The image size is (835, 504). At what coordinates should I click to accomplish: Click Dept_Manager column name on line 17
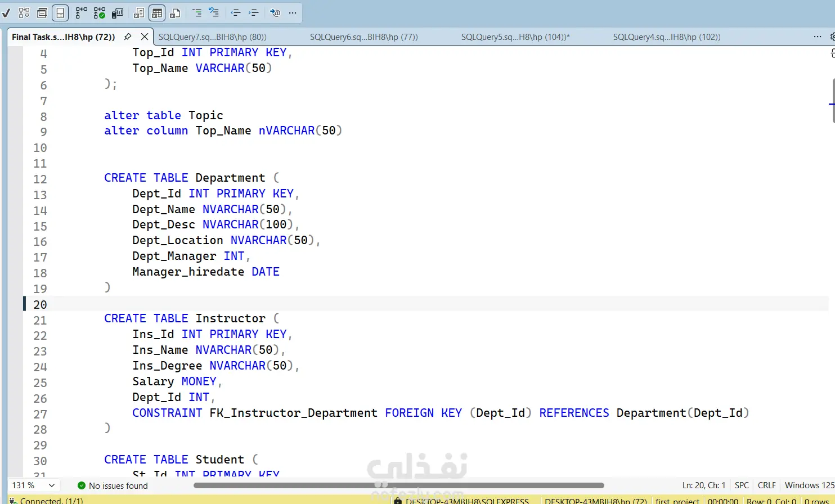pyautogui.click(x=174, y=256)
